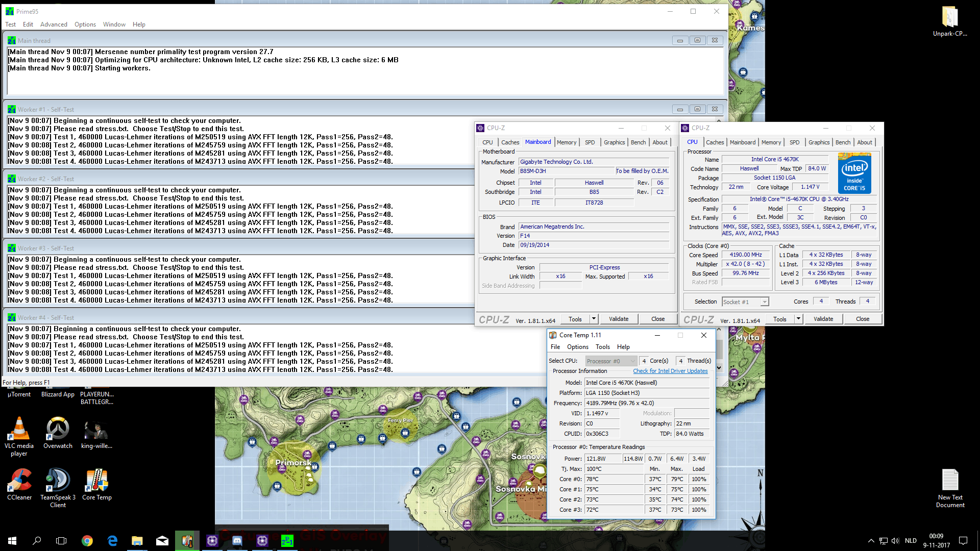This screenshot has width=980, height=551.
Task: Open the Windows Start menu
Action: click(12, 541)
